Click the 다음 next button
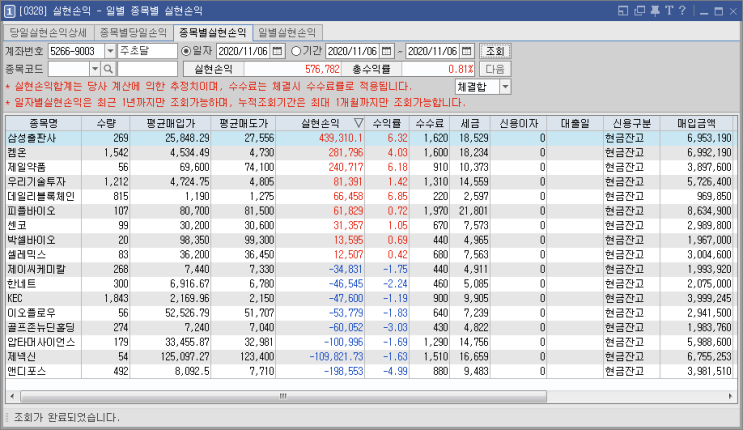The image size is (743, 430). [x=495, y=69]
